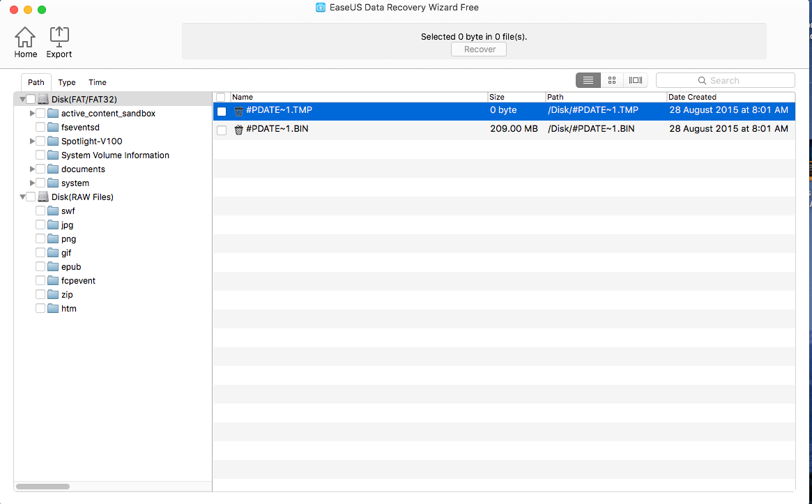Expand the system folder
This screenshot has width=812, height=504.
pyautogui.click(x=32, y=183)
